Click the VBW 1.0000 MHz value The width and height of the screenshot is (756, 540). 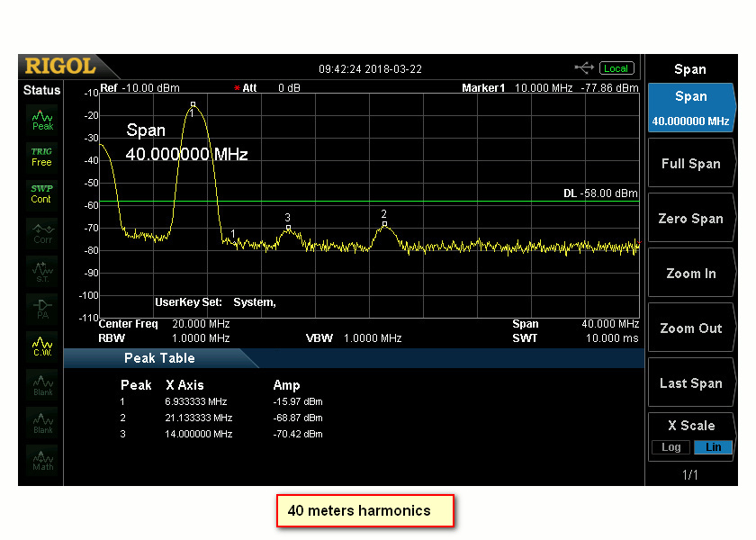coord(373,338)
